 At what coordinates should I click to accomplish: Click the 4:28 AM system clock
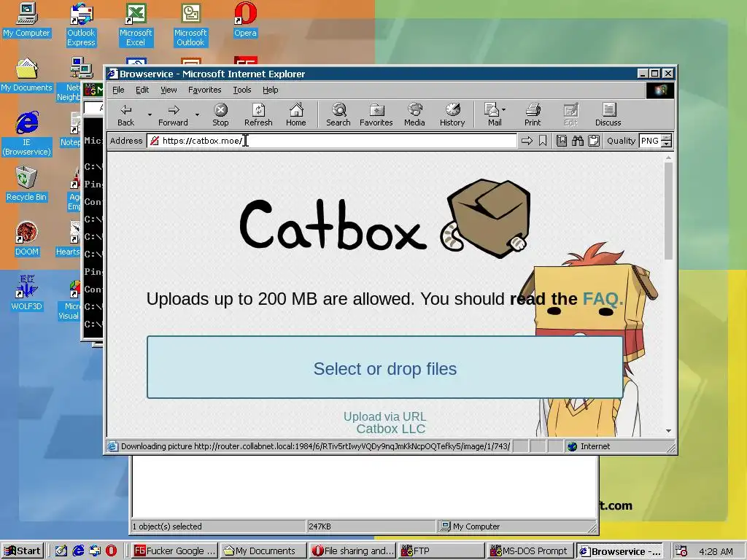pos(716,551)
